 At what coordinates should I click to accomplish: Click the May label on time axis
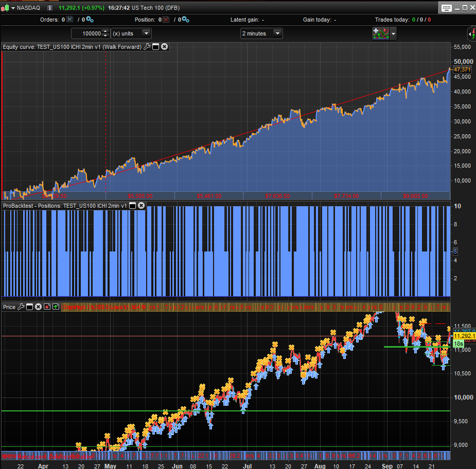tap(110, 466)
